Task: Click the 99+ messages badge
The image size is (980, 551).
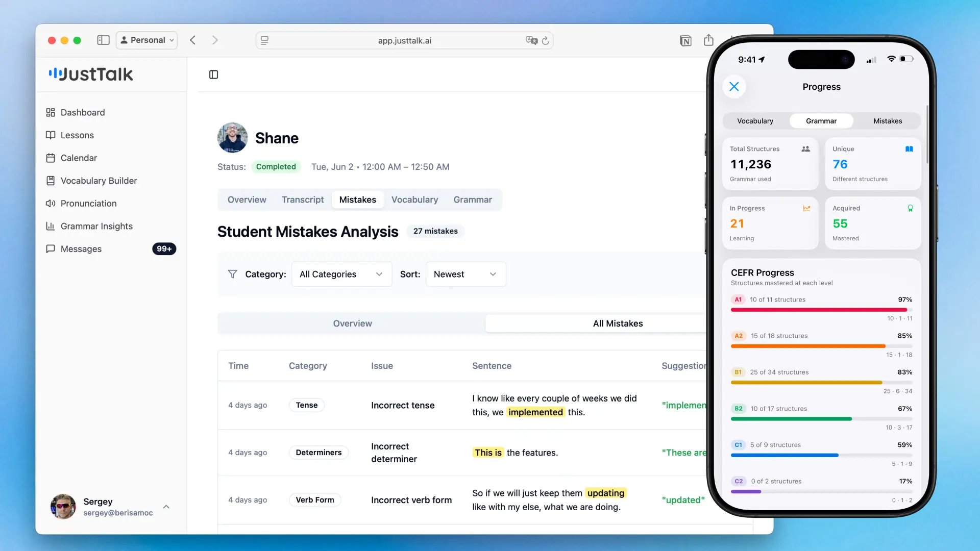Action: tap(164, 249)
